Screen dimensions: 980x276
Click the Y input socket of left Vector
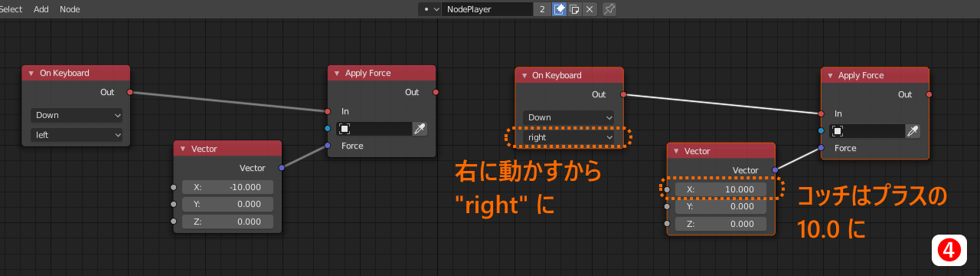point(174,205)
